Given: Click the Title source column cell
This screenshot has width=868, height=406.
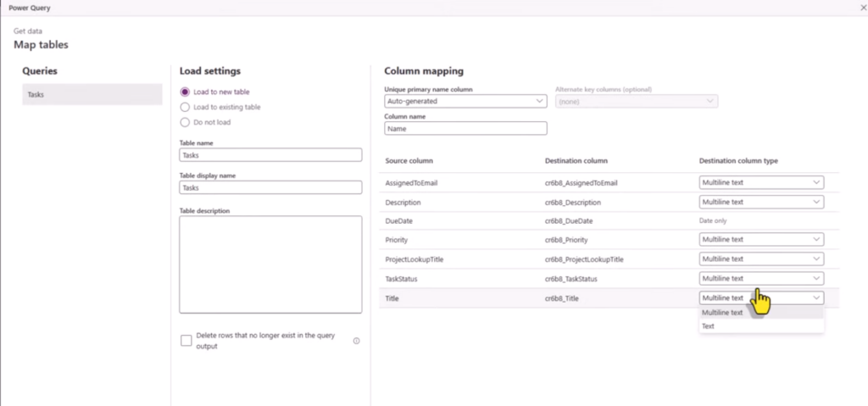Looking at the screenshot, I should [x=392, y=298].
